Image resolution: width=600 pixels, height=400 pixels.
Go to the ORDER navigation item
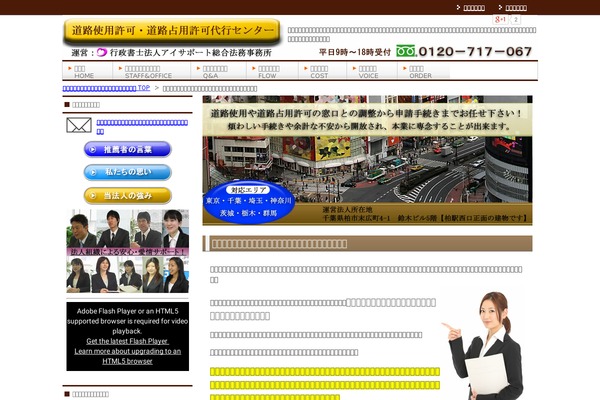[423, 72]
